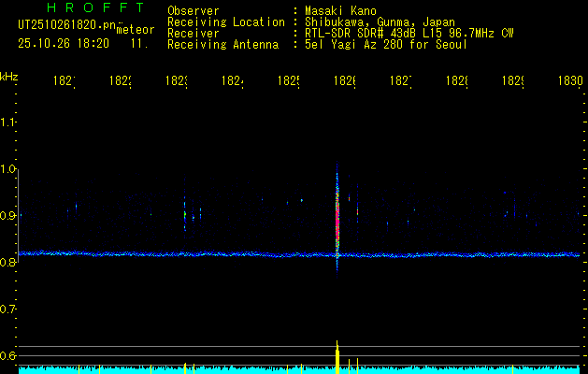588x374 pixels.
Task: Click the RTL-SDR receiver description line
Action: point(409,33)
